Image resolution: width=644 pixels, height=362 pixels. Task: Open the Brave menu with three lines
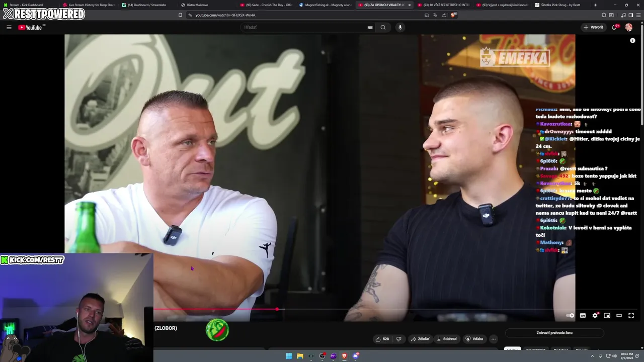coord(638,15)
